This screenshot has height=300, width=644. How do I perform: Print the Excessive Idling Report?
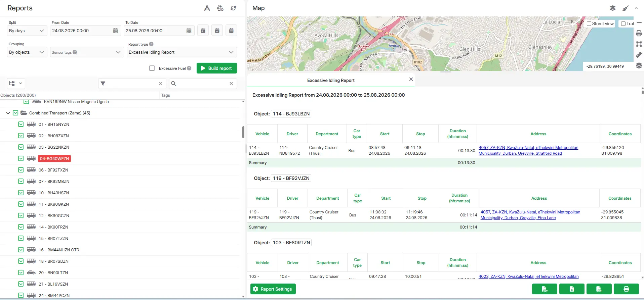(626, 289)
